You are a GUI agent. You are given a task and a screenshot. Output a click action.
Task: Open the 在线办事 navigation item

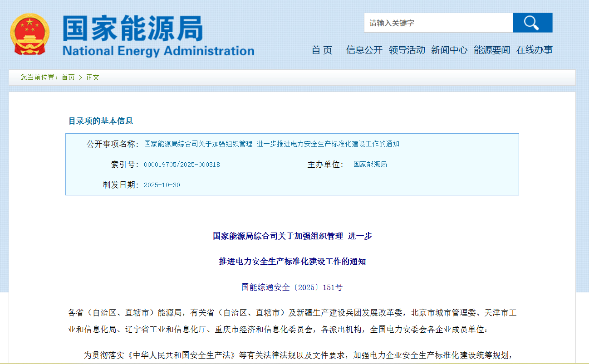534,50
